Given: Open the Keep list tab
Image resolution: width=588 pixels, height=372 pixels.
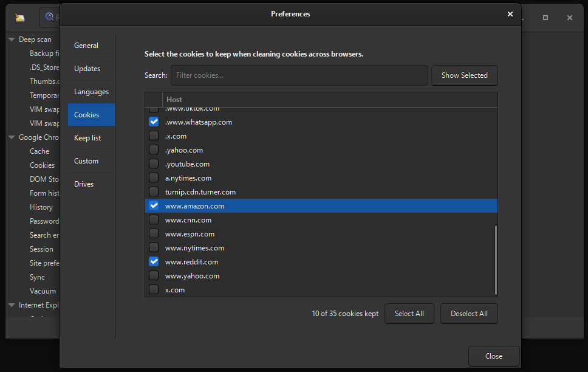Looking at the screenshot, I should [87, 138].
